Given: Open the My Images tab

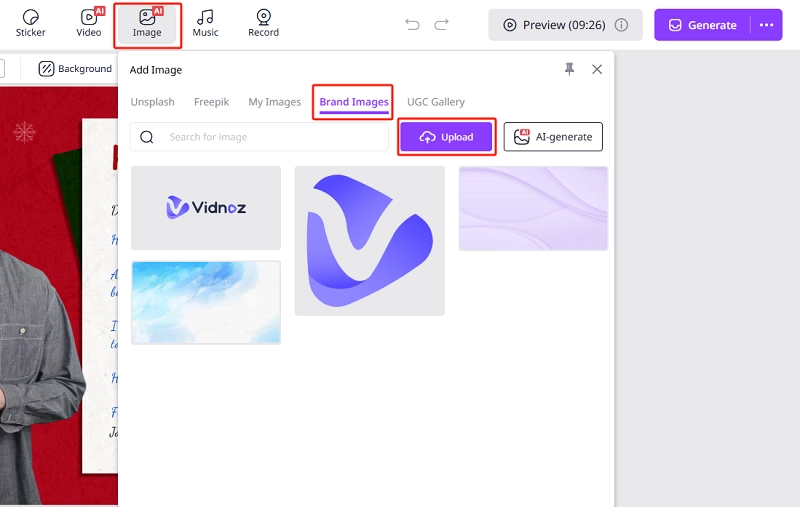Looking at the screenshot, I should [x=274, y=102].
